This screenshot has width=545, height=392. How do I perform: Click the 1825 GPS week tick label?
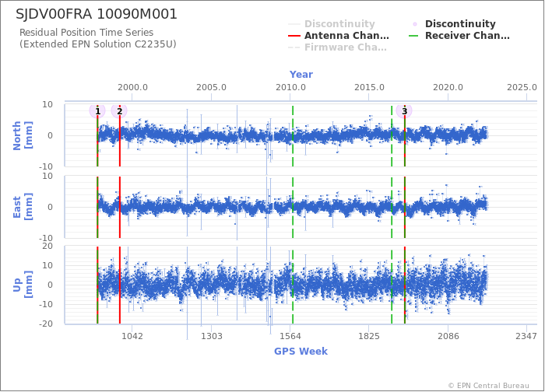coord(369,336)
